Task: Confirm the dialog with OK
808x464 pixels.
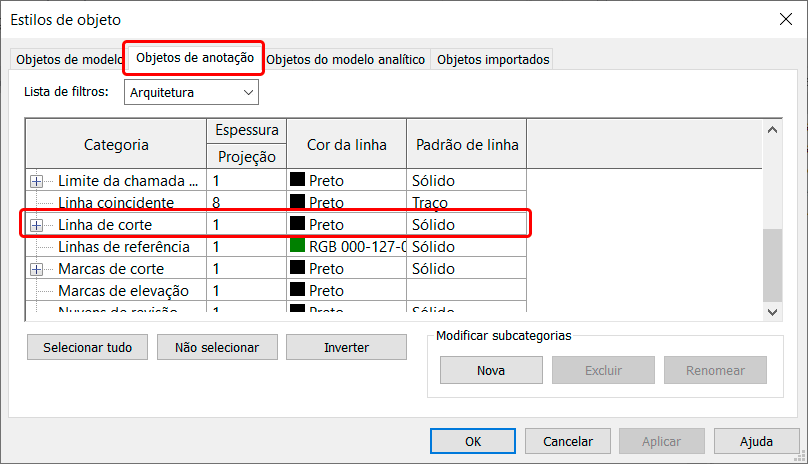Action: click(x=473, y=441)
